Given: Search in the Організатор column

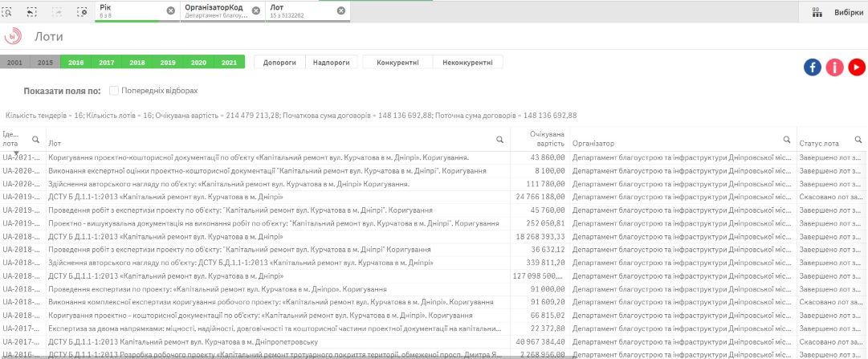Looking at the screenshot, I should click(786, 140).
